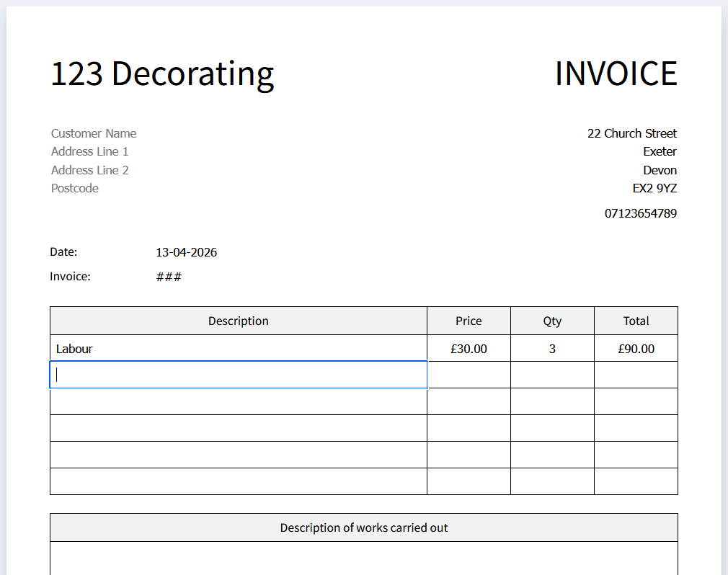This screenshot has height=575, width=728.
Task: Click the £30.00 price cell
Action: point(469,349)
